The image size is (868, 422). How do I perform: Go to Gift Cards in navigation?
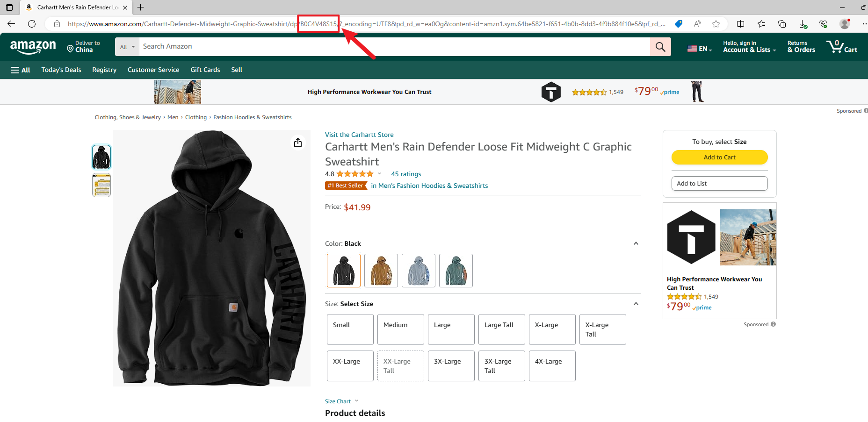tap(205, 70)
